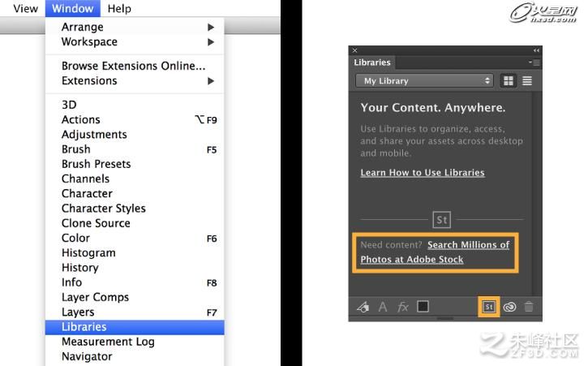Open Clone Source panel
The image size is (588, 366).
point(135,223)
